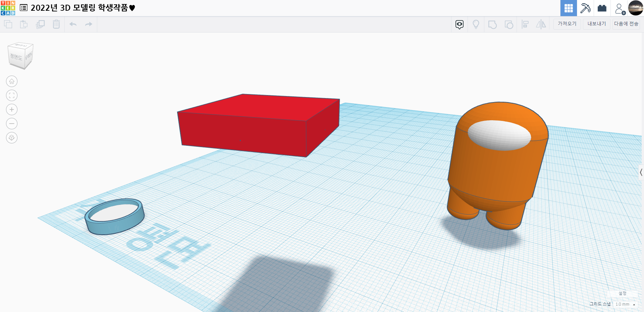Click the 가져오기 import button
The image size is (644, 312).
pyautogui.click(x=567, y=24)
